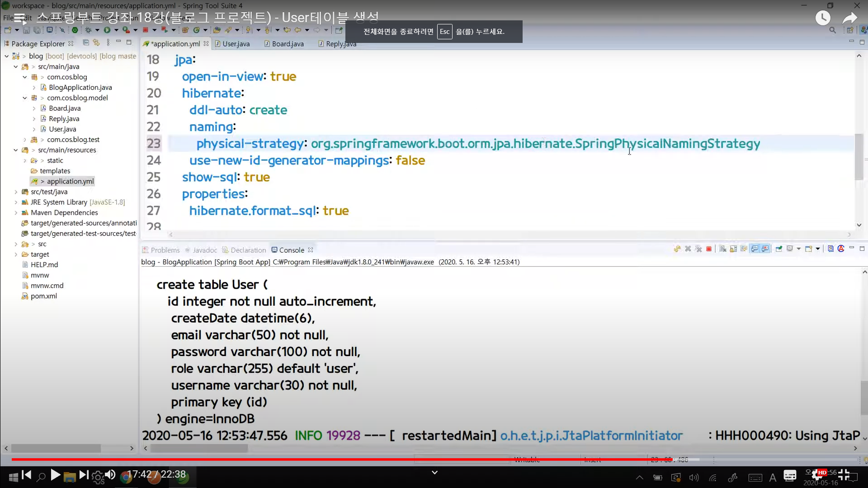Toggle video volume mute speaker icon

110,475
